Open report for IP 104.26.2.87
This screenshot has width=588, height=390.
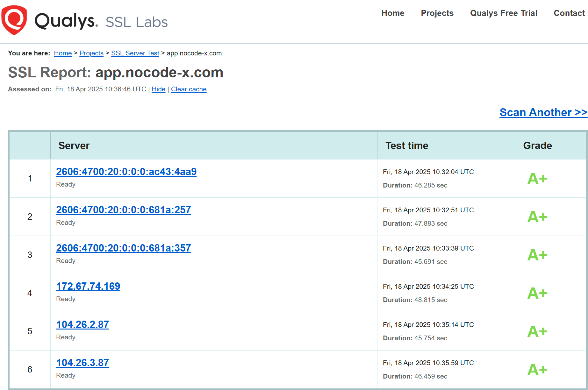82,324
